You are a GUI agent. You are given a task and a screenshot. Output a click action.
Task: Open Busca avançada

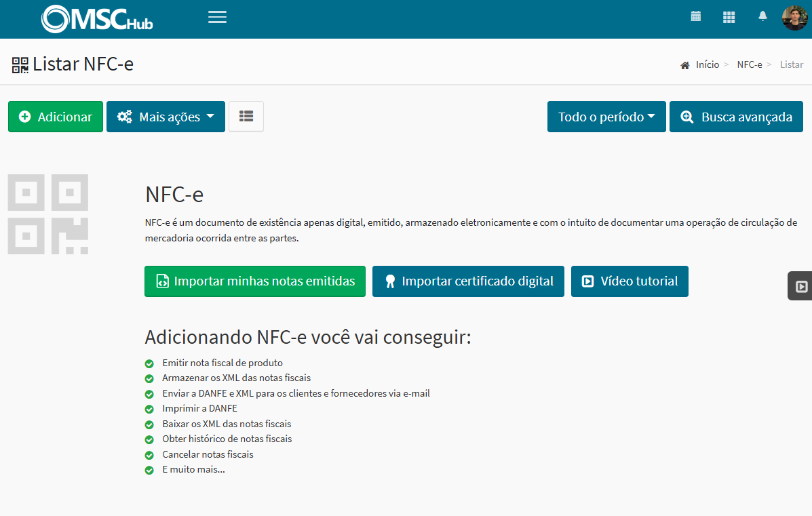[x=736, y=116]
